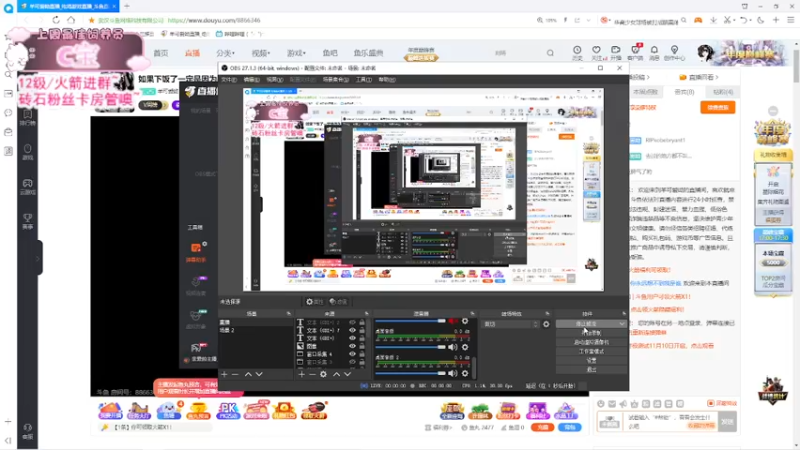The image size is (800, 450).
Task: Remove the scene with the minus icon in OBS Scenes
Action: [235, 374]
